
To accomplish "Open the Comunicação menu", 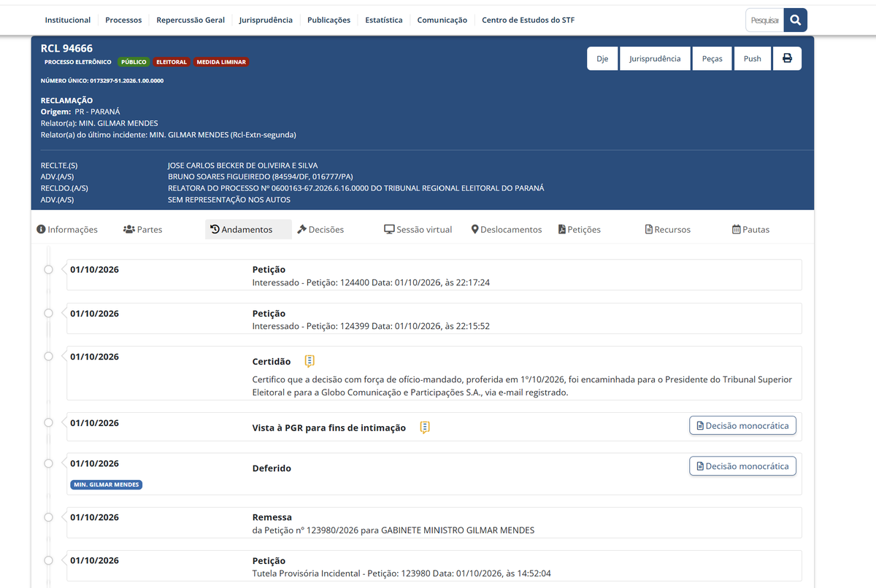I will pyautogui.click(x=442, y=20).
